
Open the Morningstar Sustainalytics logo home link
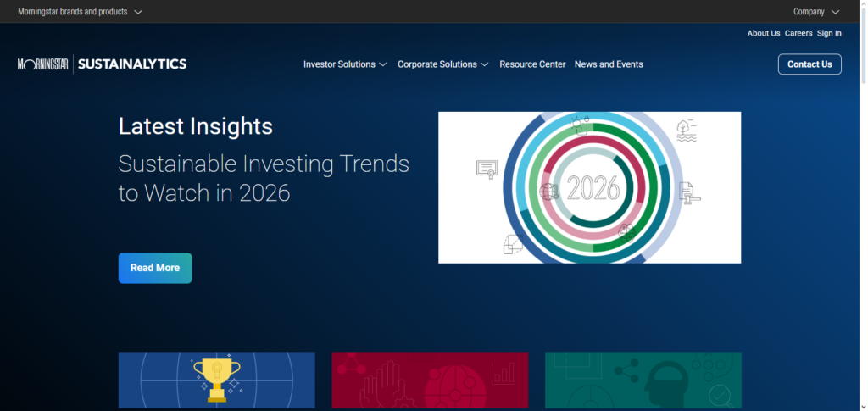[102, 64]
